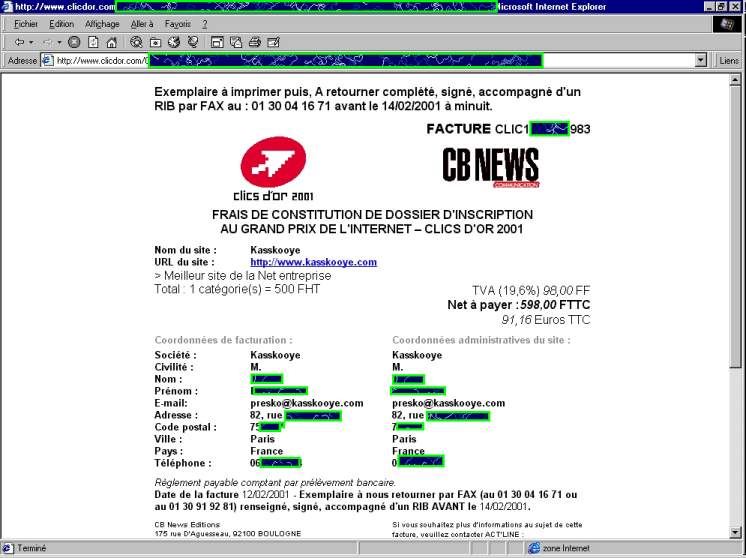Click the 'TVA (19,6%) 98,00 FF' line
The image size is (746, 558).
pos(531,291)
